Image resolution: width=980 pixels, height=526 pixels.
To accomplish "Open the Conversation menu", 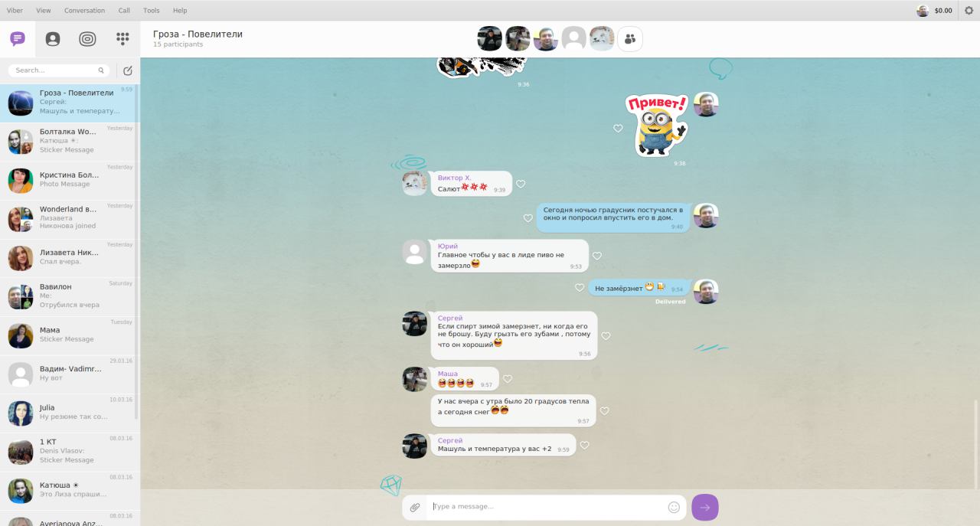I will click(85, 11).
